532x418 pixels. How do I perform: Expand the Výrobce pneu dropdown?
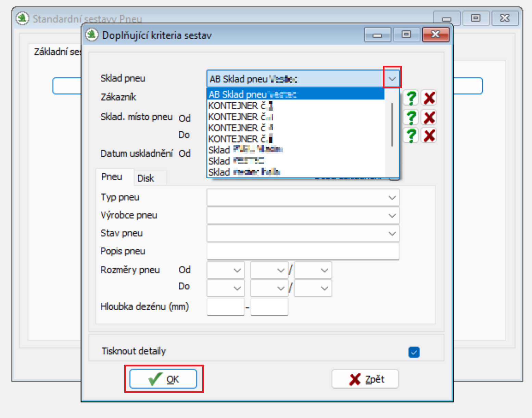click(x=392, y=215)
